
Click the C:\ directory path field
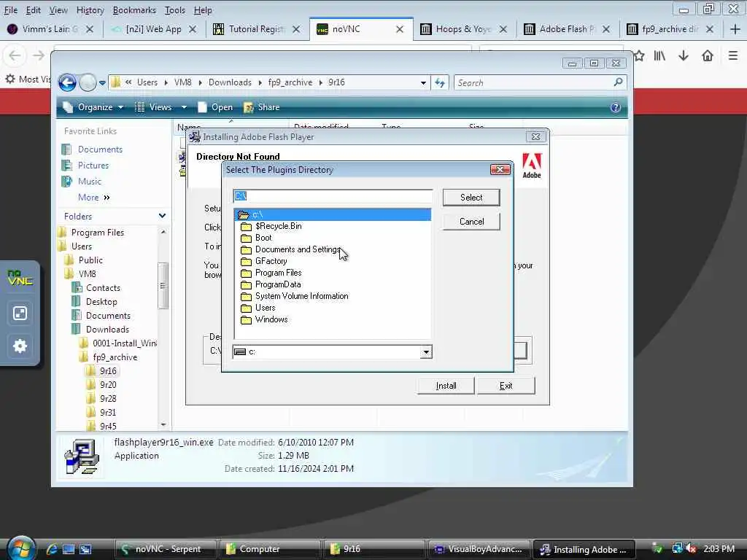pos(333,196)
